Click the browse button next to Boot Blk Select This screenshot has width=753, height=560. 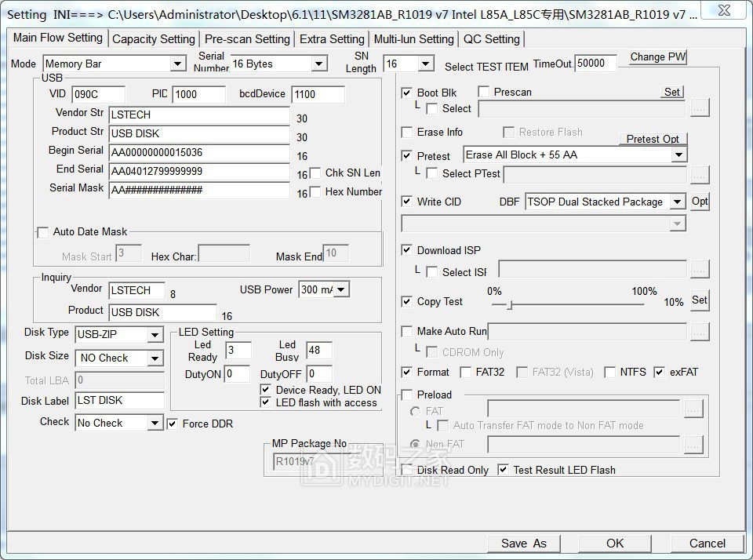click(700, 109)
